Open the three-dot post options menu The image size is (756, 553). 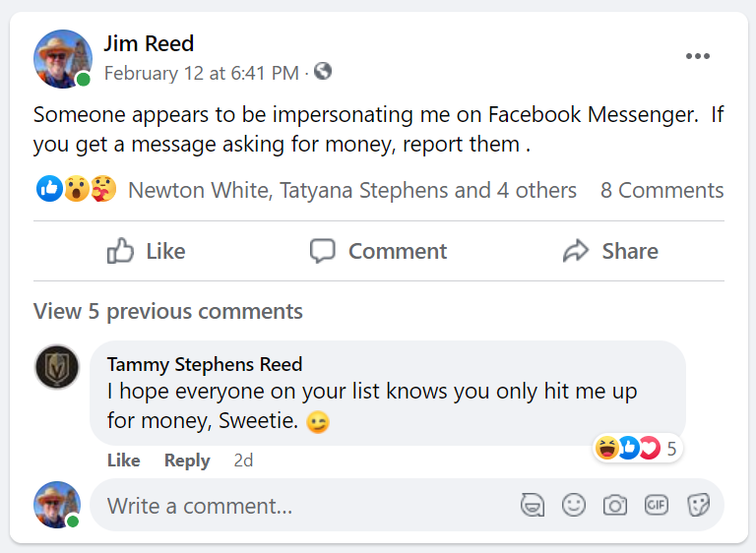[697, 56]
